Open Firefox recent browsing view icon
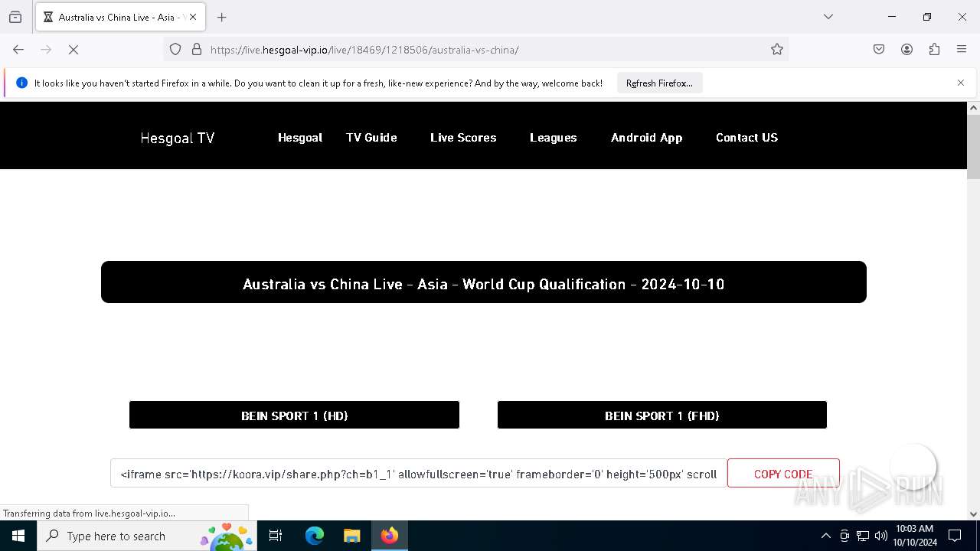The height and width of the screenshot is (551, 980). point(15,17)
